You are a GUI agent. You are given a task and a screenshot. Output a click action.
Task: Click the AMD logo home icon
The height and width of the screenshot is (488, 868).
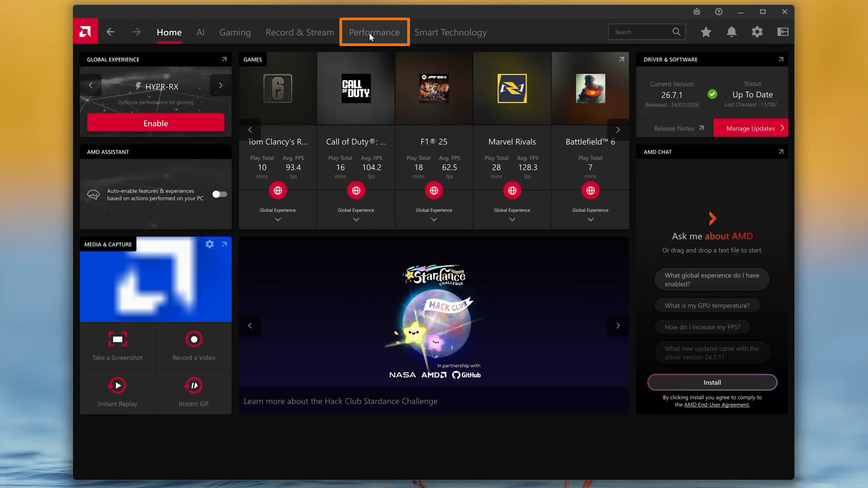85,31
